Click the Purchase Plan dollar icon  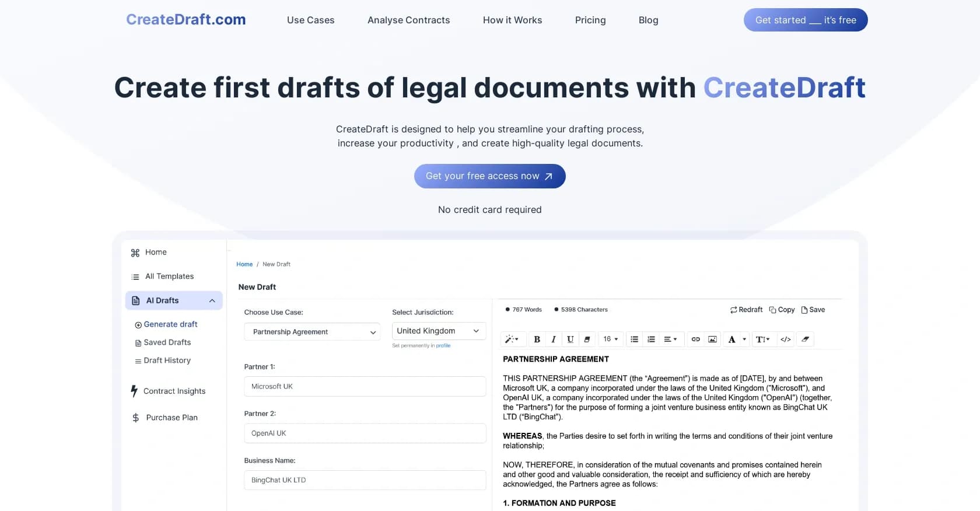[135, 418]
